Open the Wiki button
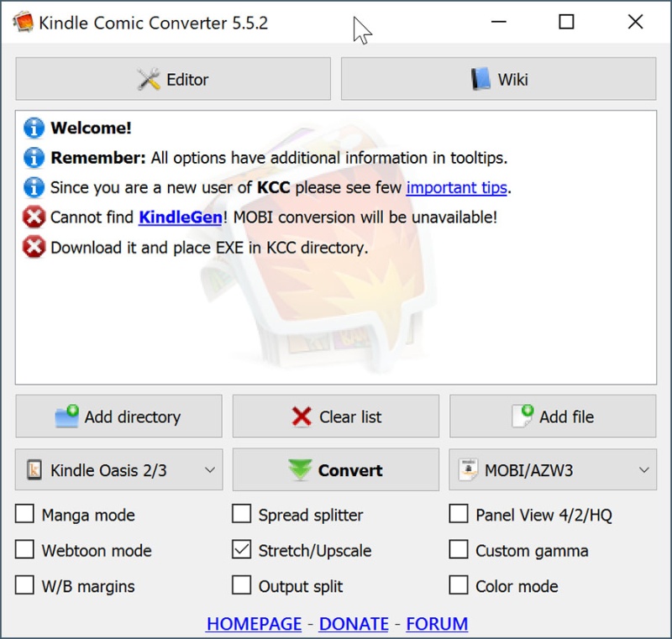 click(x=498, y=79)
